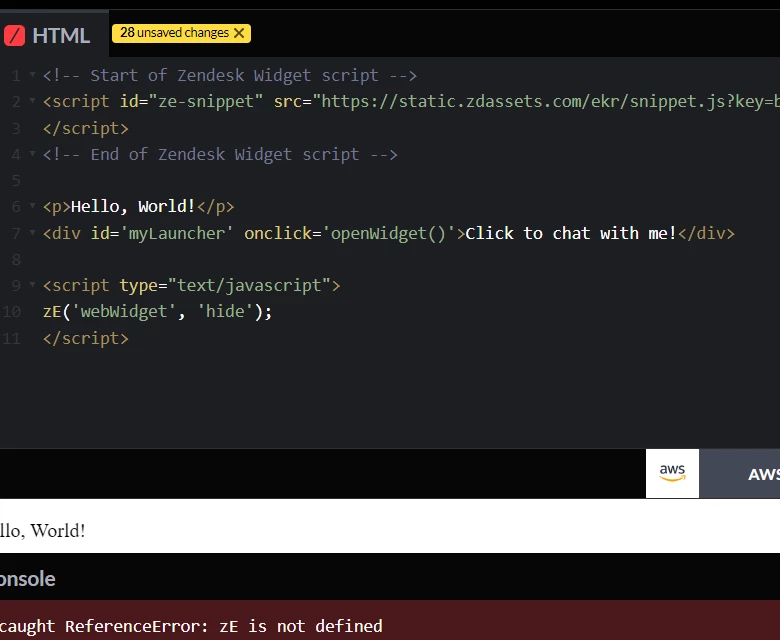
Task: Click 'Hello, World!' in the preview pane
Action: 42,531
